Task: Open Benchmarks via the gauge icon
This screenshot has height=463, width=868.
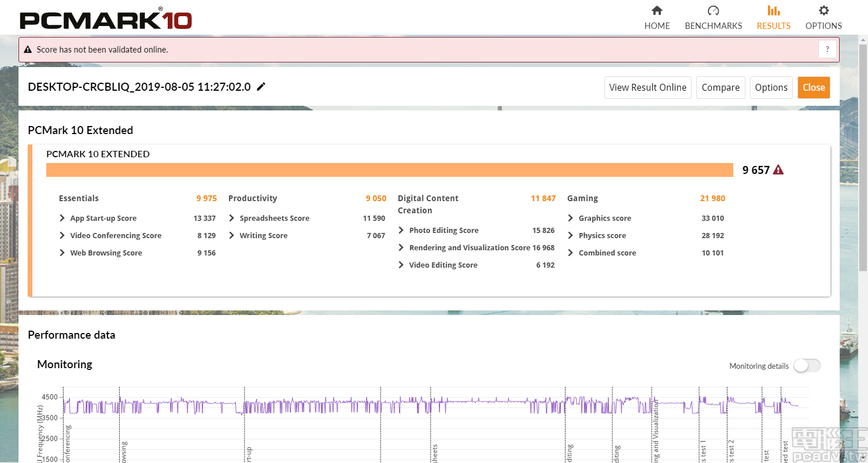Action: [x=713, y=10]
